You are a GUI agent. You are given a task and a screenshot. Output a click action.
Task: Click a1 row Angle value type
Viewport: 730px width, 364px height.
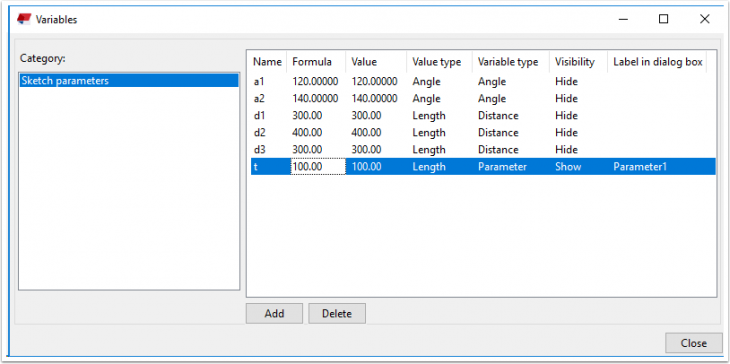[x=426, y=81]
